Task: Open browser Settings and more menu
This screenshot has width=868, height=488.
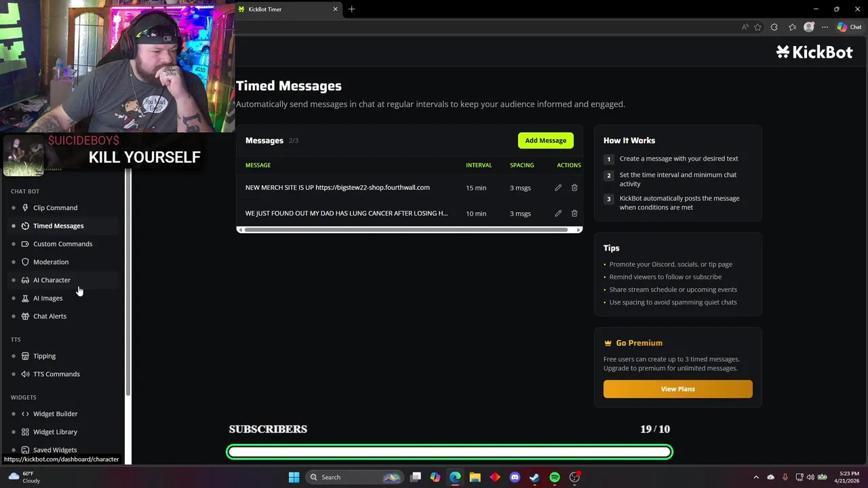Action: coord(825,27)
